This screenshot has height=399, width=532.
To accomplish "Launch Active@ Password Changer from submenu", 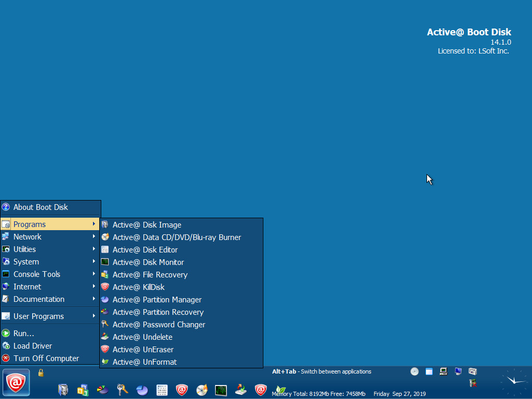I will [181, 325].
